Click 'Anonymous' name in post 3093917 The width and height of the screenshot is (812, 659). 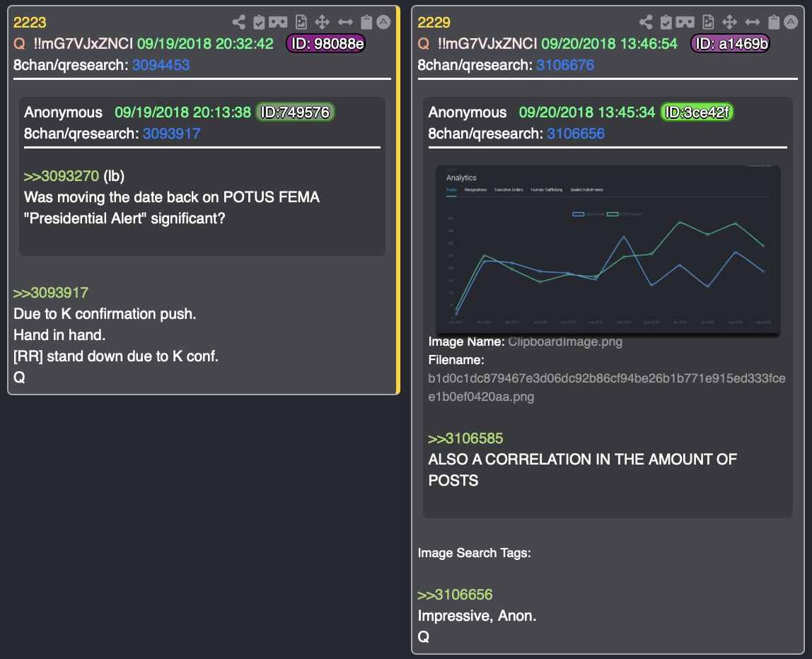[63, 112]
